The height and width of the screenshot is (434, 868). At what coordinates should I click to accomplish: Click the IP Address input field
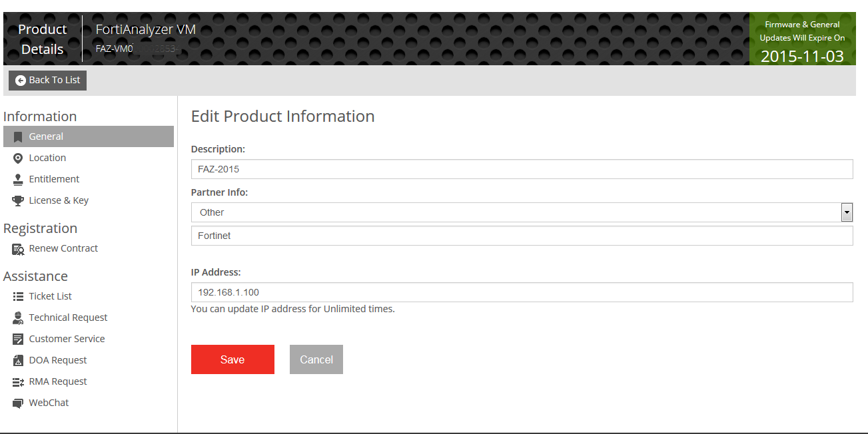[x=522, y=292]
